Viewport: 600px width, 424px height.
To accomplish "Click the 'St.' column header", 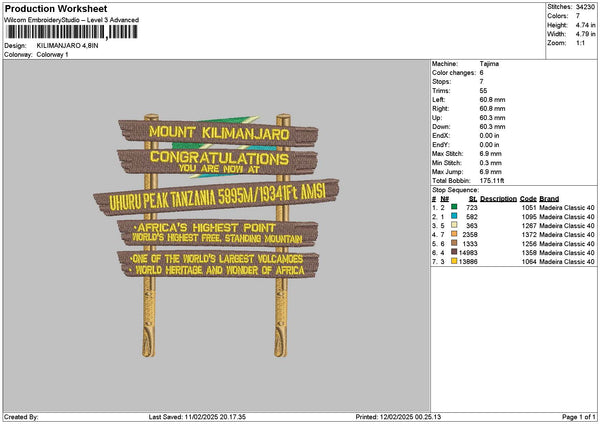I will click(473, 199).
